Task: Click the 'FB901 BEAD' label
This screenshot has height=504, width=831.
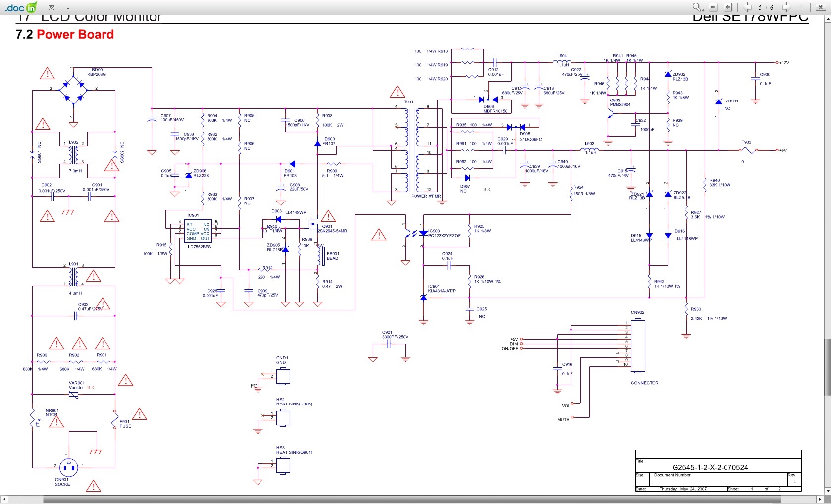Action: coord(333,256)
